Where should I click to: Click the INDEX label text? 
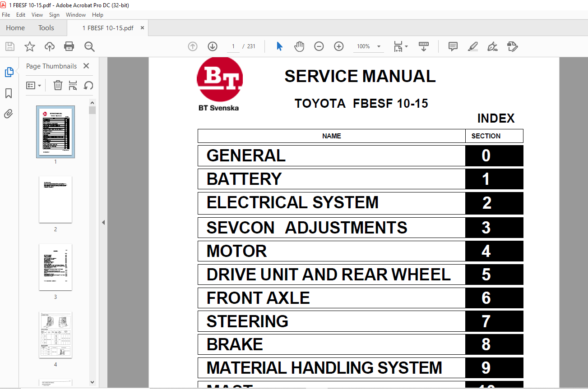point(496,119)
